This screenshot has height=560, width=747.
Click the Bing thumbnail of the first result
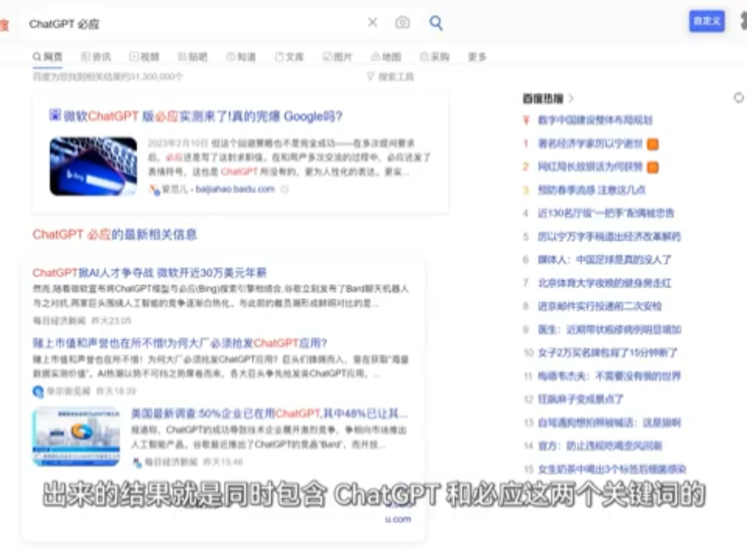pos(93,166)
